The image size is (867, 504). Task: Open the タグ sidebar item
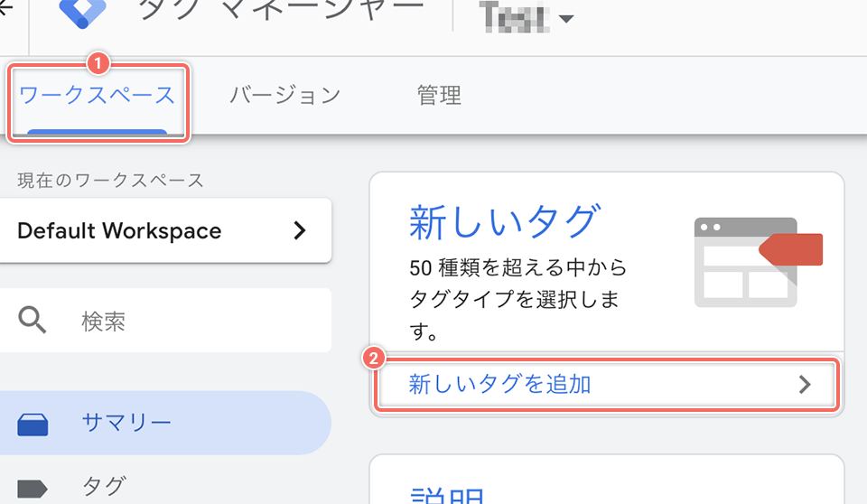pos(165,487)
